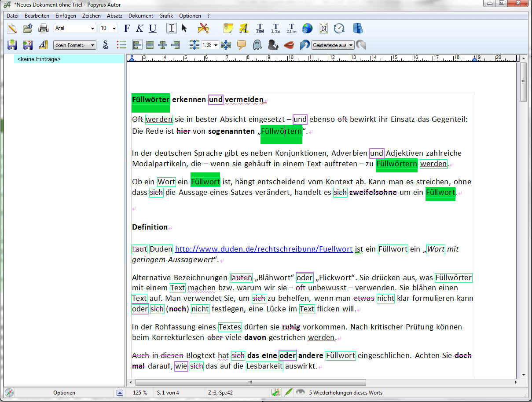
Task: Click the printer icon in the toolbar
Action: [43, 29]
